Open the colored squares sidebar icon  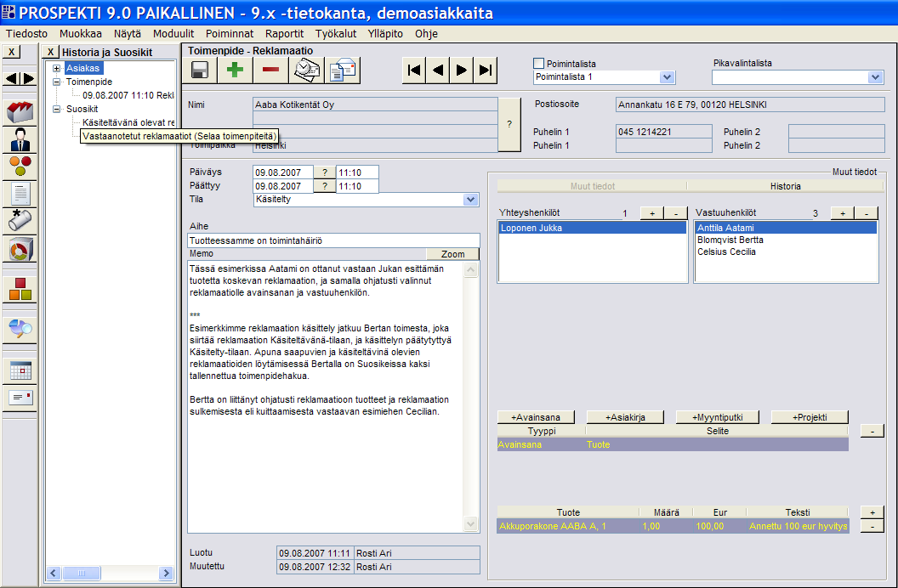(x=20, y=290)
